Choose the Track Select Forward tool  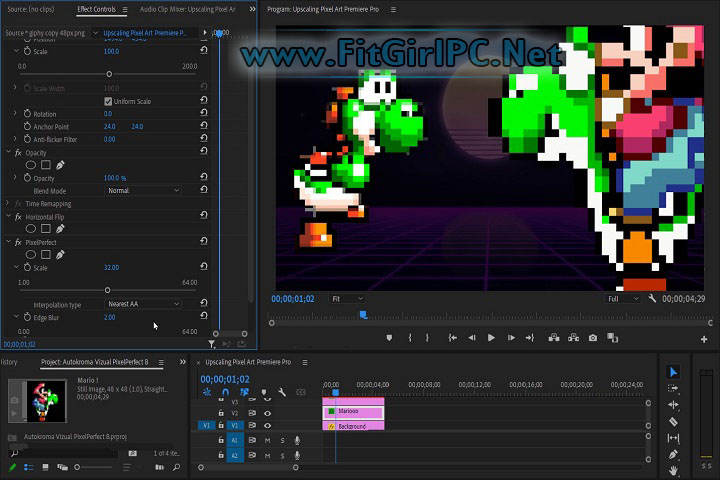point(673,388)
